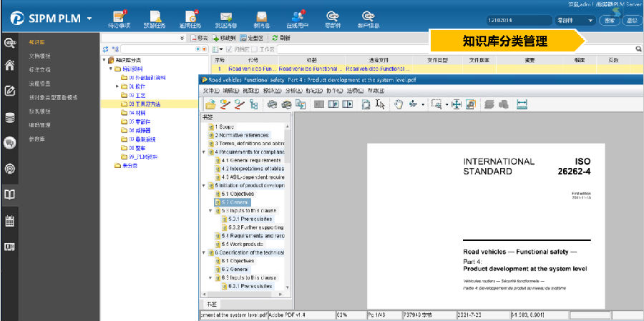The width and height of the screenshot is (644, 321).
Task: Click the rotate 90° icon
Action: pos(413,104)
